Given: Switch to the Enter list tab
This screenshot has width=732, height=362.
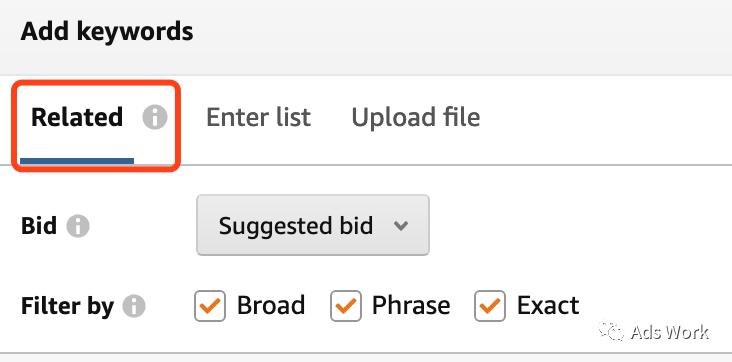Looking at the screenshot, I should 259,117.
